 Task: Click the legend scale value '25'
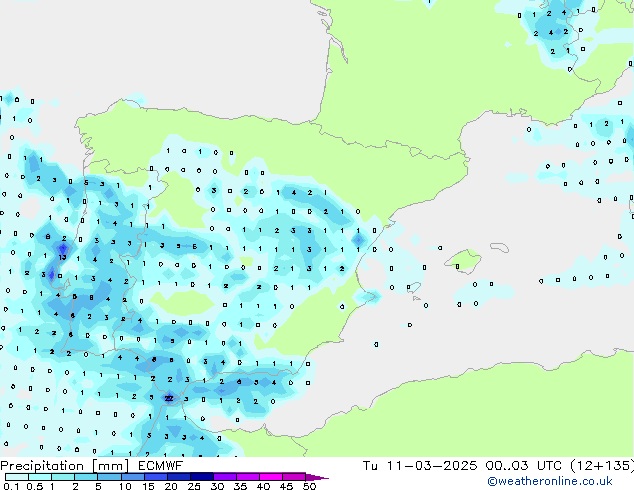[x=194, y=486]
